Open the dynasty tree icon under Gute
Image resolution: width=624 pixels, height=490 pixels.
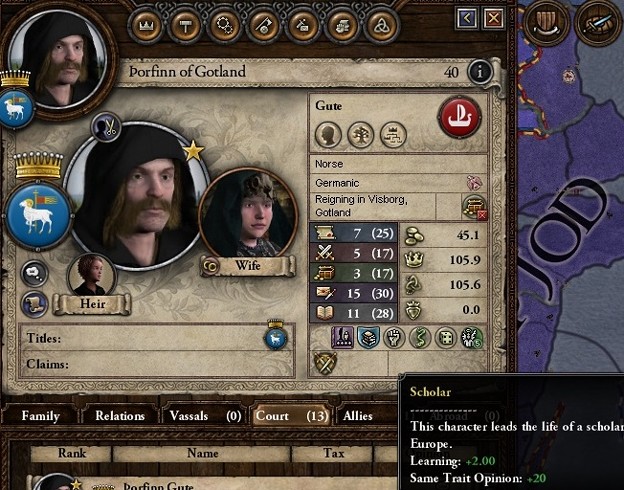[x=361, y=135]
